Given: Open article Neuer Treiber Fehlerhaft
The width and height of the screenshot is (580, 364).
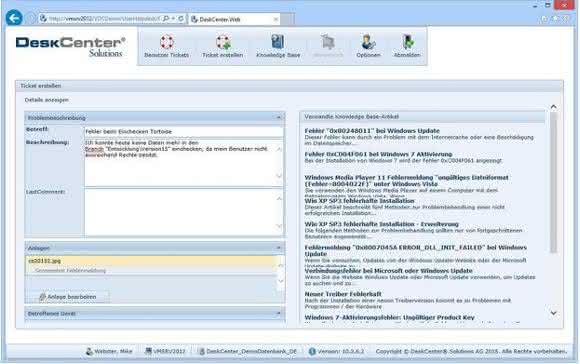Looking at the screenshot, I should tap(343, 294).
